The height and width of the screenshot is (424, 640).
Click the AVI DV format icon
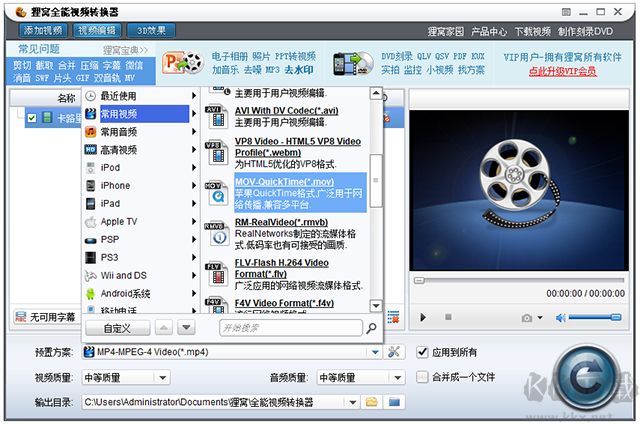coord(217,117)
